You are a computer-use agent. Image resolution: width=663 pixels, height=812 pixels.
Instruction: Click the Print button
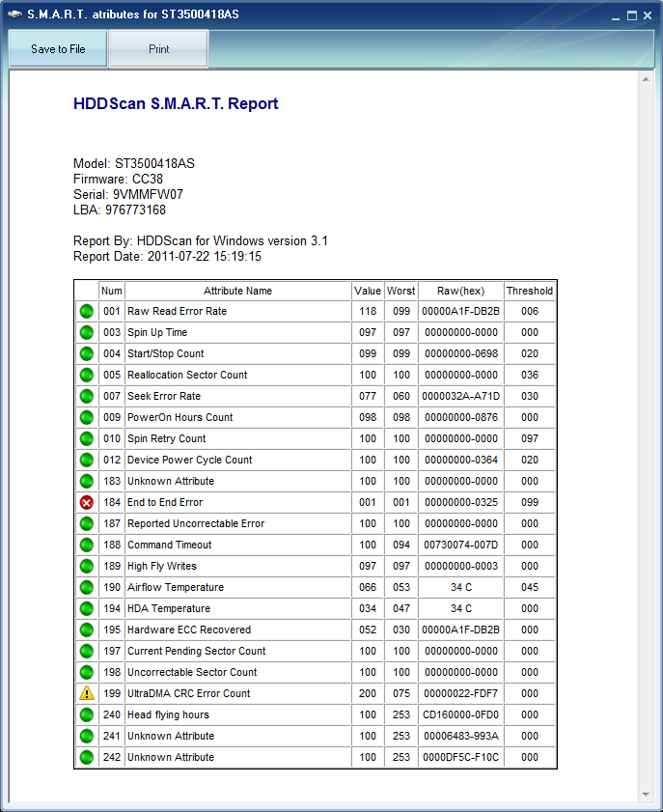coord(159,48)
